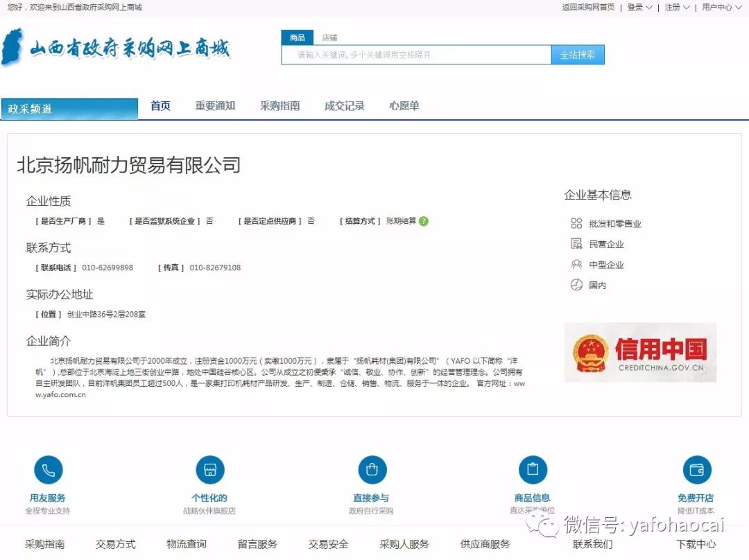Focus the keyword search input field
Screen dimensions: 749x560
point(416,55)
